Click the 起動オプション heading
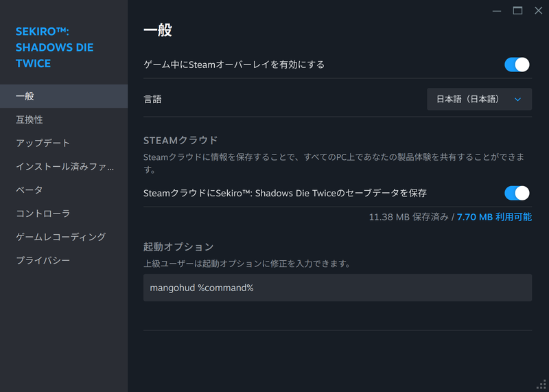Screen dimensions: 549x392 [178, 247]
